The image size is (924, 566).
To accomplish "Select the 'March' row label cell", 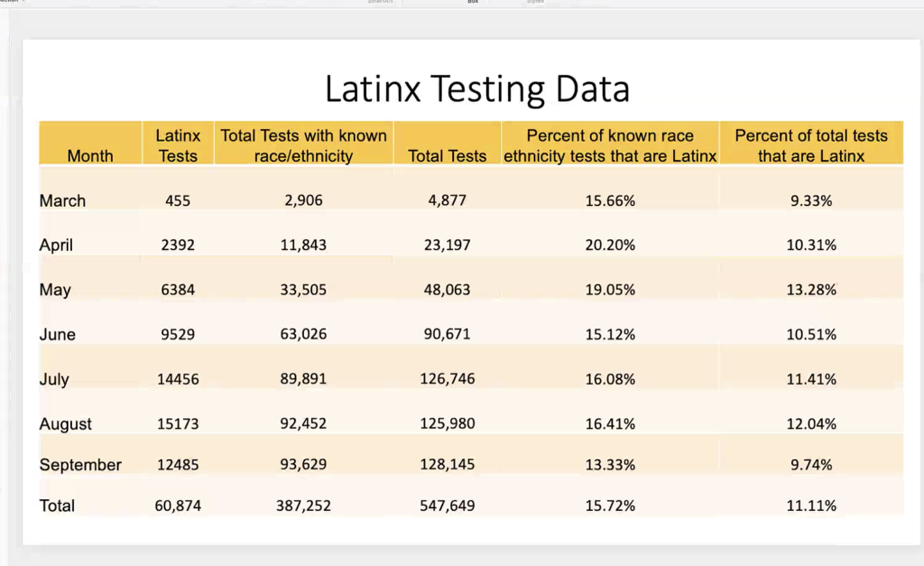I will coord(63,200).
